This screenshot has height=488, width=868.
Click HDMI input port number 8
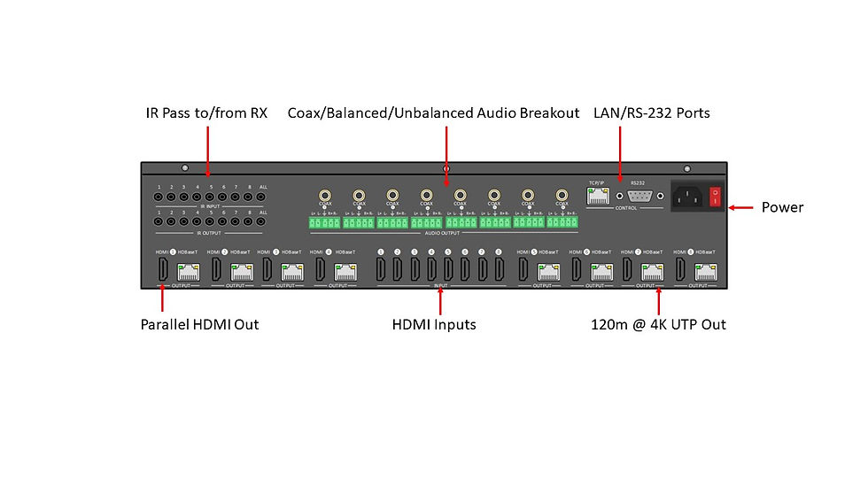(x=500, y=269)
